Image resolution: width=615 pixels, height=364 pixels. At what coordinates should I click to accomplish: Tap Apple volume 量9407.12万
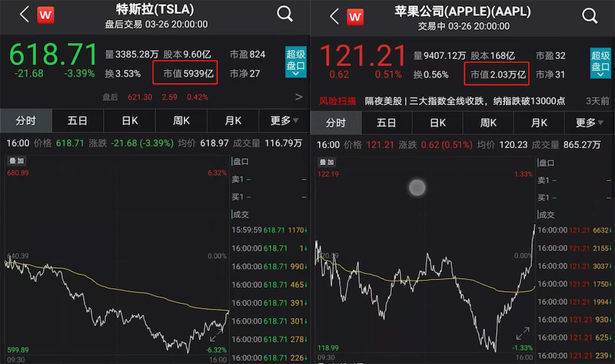click(x=440, y=55)
